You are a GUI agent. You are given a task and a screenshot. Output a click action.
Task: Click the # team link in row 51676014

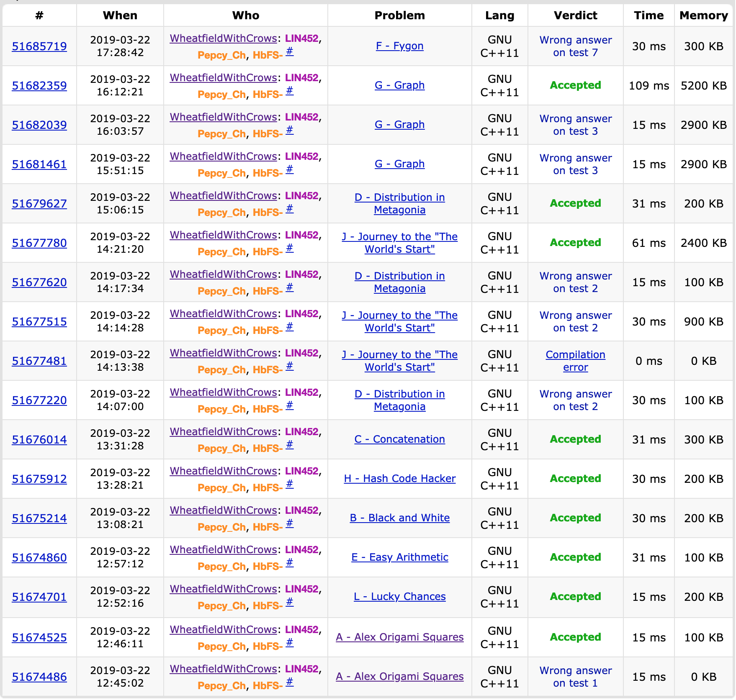(289, 445)
